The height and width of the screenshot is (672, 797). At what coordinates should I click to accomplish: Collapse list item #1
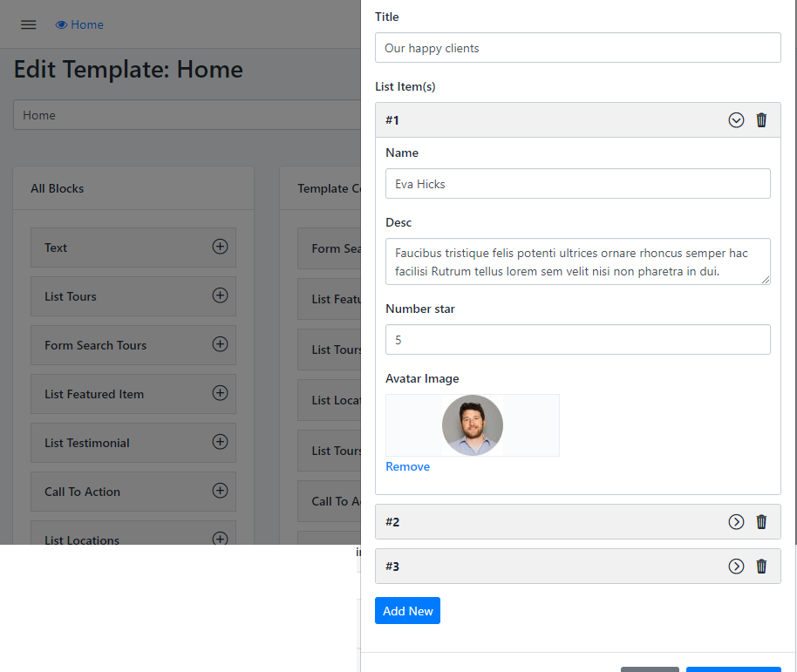(736, 120)
